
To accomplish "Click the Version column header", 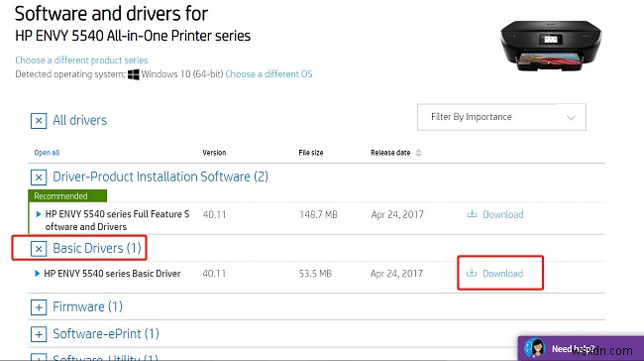I will (x=214, y=153).
